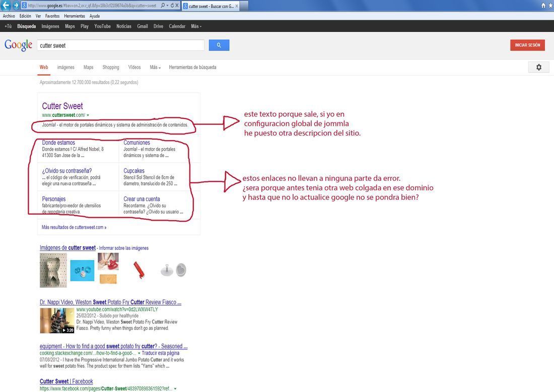Click the Google logo

click(x=18, y=45)
